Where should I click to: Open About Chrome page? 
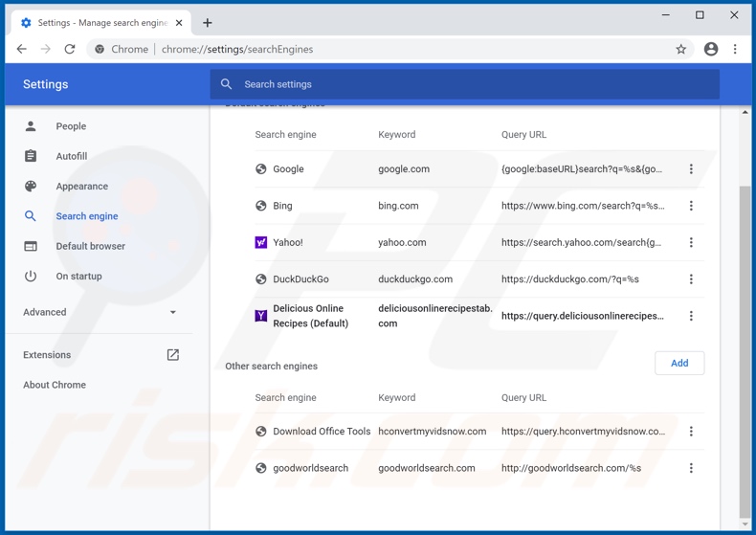pos(55,385)
